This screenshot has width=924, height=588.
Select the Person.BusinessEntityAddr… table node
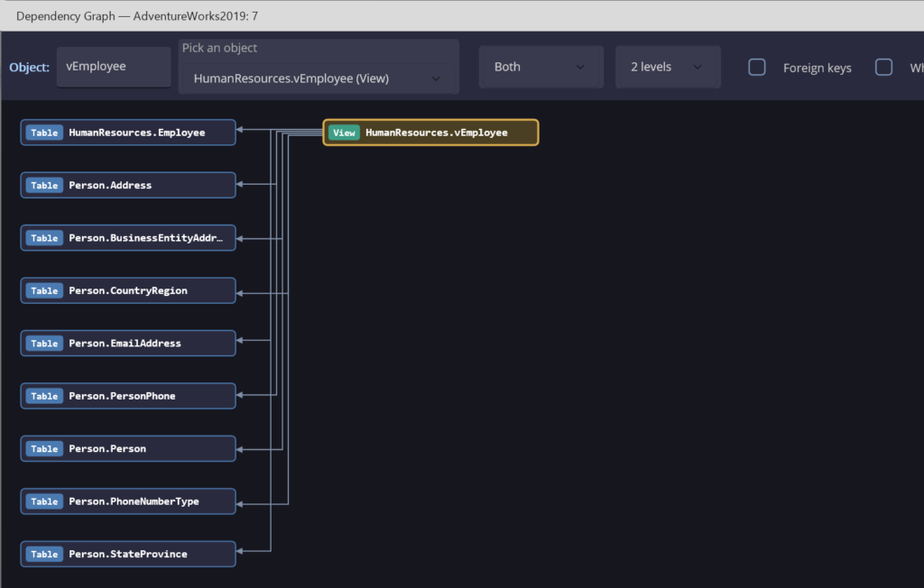(128, 238)
